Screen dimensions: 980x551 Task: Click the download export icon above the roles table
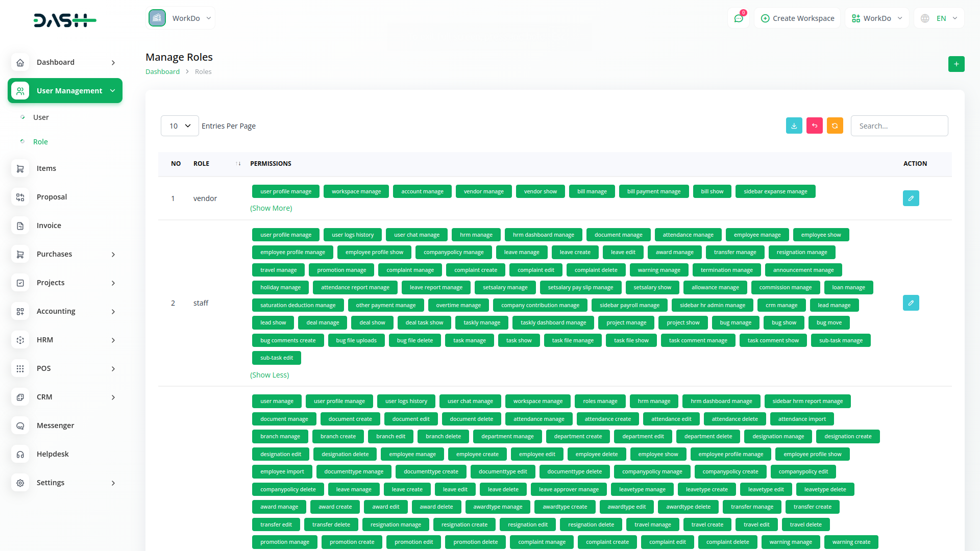coord(794,126)
